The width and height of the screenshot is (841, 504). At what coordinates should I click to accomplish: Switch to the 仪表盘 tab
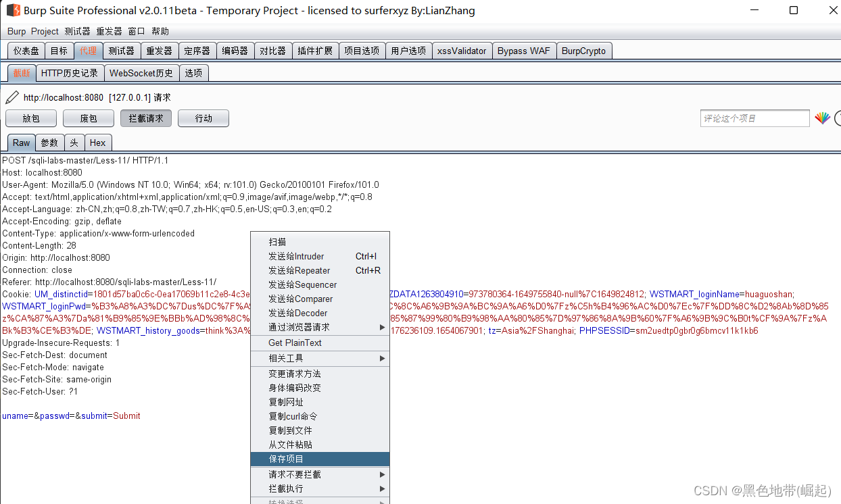click(x=26, y=51)
